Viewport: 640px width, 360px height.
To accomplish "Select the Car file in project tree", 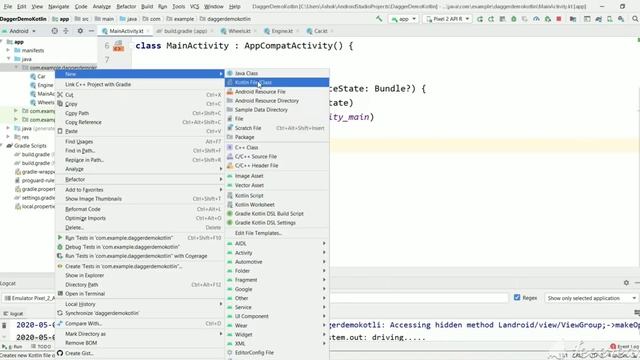I will (x=38, y=76).
